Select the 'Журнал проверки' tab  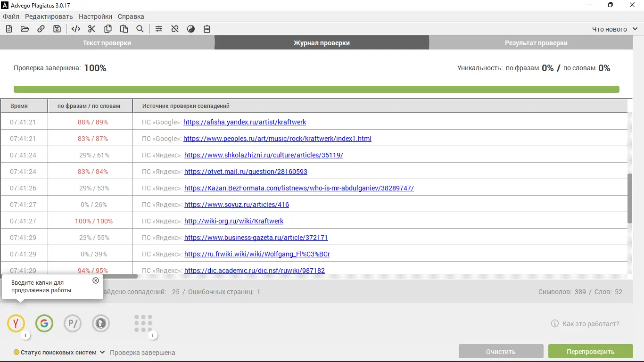[322, 43]
